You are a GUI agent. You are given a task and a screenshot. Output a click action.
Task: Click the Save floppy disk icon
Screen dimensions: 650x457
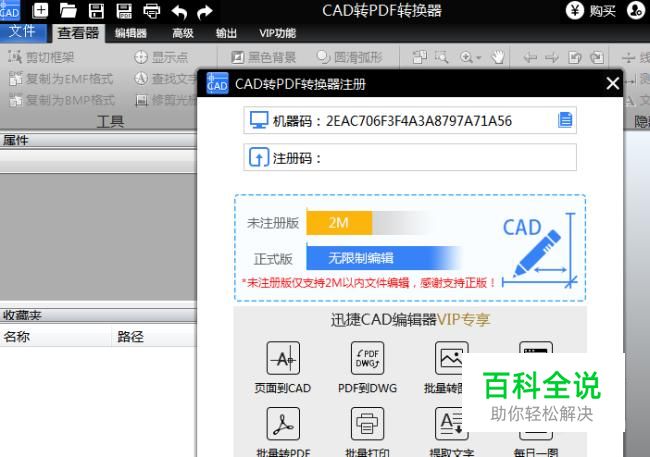click(x=96, y=11)
